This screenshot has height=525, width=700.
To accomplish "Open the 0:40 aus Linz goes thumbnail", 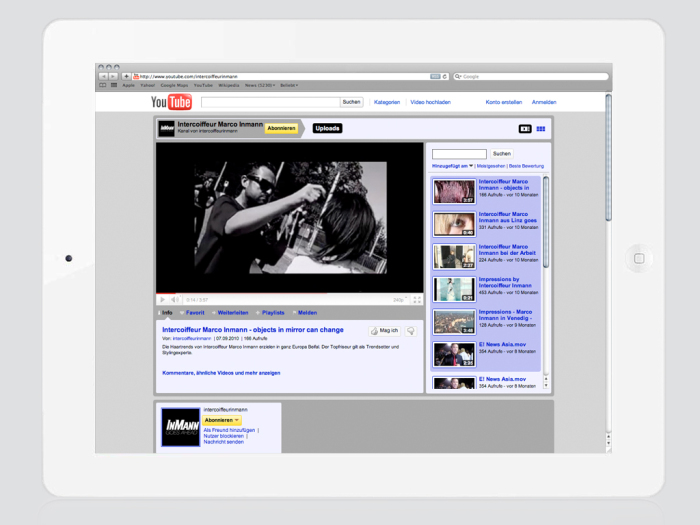I will tap(454, 224).
